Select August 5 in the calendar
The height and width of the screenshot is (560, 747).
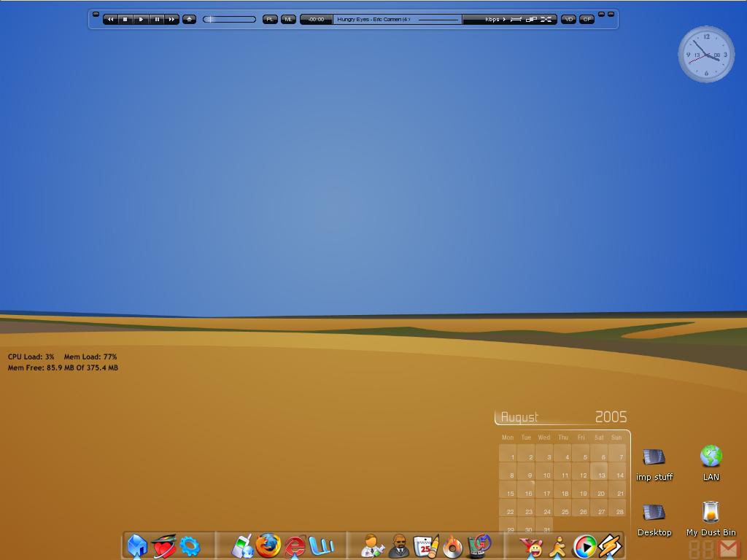pos(581,454)
